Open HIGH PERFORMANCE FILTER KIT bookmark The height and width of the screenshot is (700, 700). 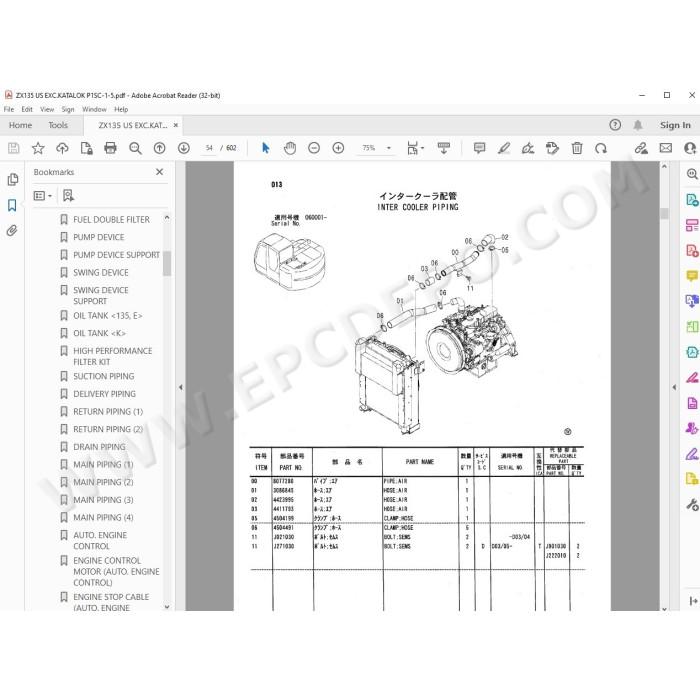[112, 356]
